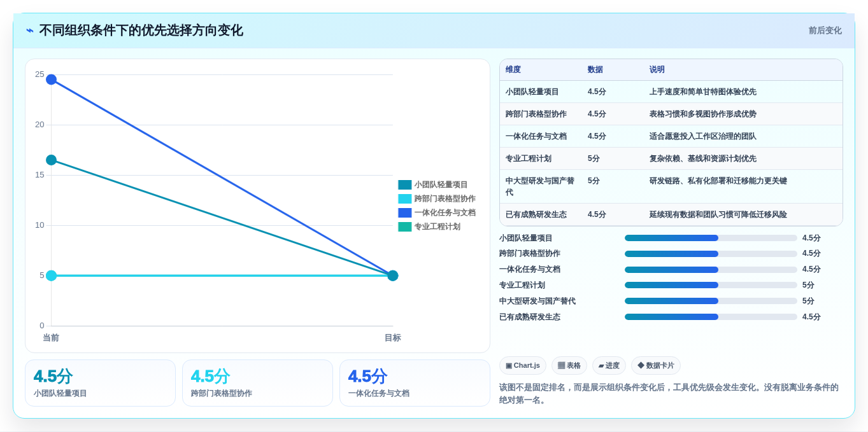Screen dimensions: 868x432
Task: Click the 前后变化 label in header
Action: [825, 31]
